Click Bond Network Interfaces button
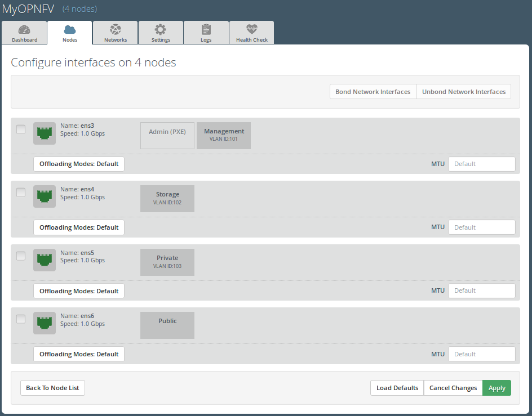 pos(373,92)
